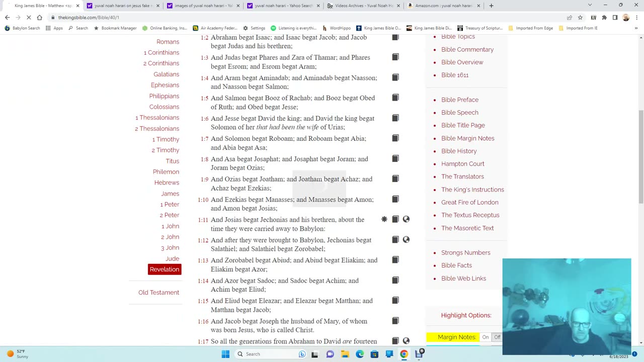Image resolution: width=644 pixels, height=362 pixels.
Task: Open the book icon beside verse 1:10
Action: coord(395,199)
